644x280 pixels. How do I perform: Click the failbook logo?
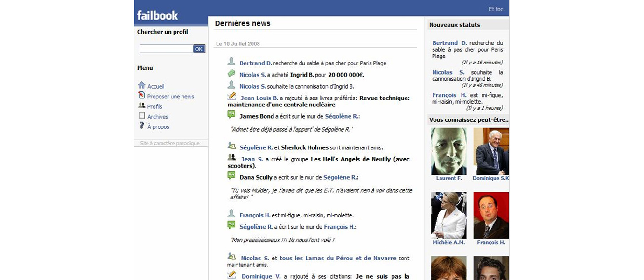coord(157,15)
